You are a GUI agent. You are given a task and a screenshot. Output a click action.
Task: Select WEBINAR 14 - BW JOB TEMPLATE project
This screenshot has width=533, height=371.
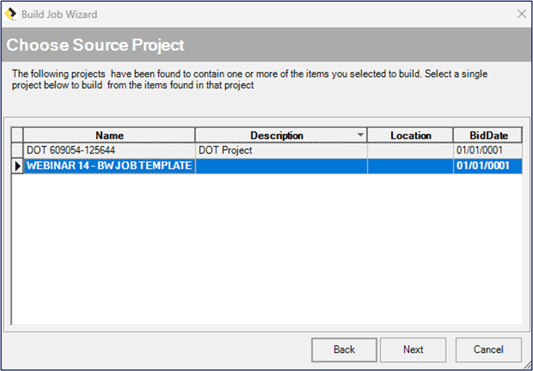click(x=109, y=166)
